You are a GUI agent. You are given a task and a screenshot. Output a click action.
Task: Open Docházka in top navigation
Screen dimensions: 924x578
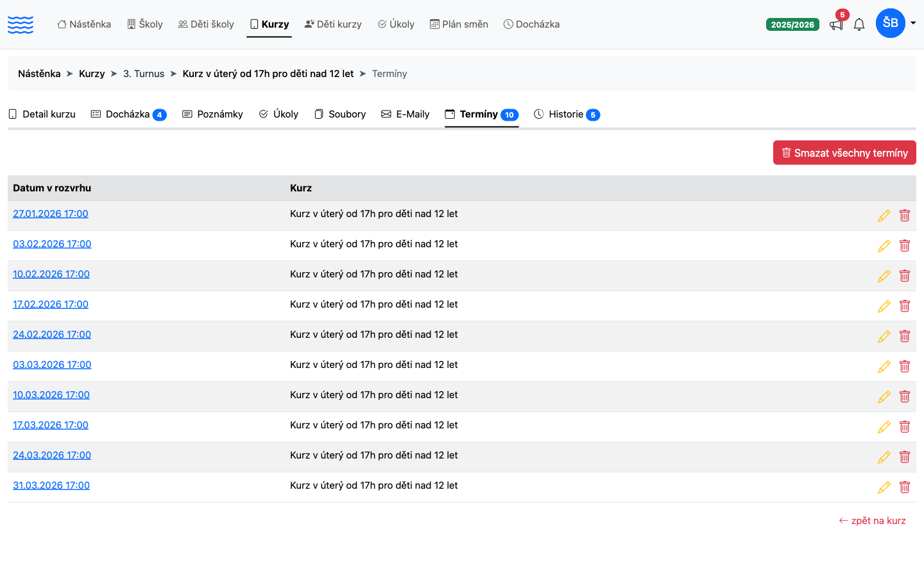531,24
